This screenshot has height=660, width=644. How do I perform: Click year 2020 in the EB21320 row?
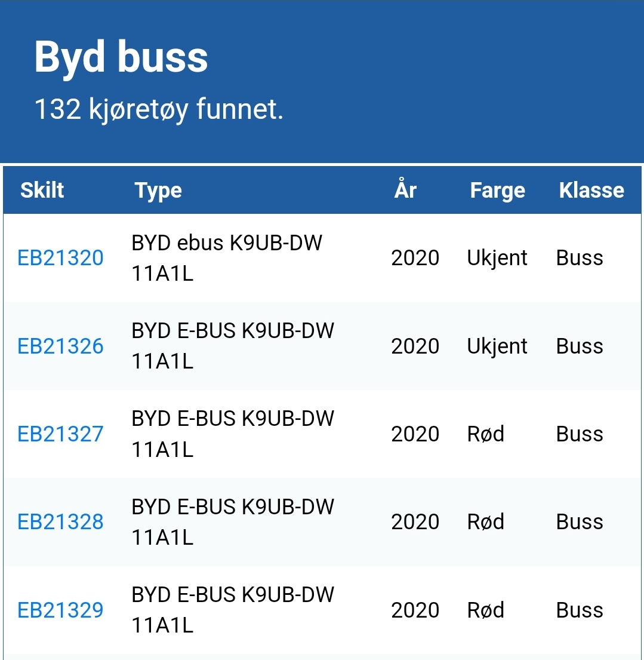tap(415, 258)
